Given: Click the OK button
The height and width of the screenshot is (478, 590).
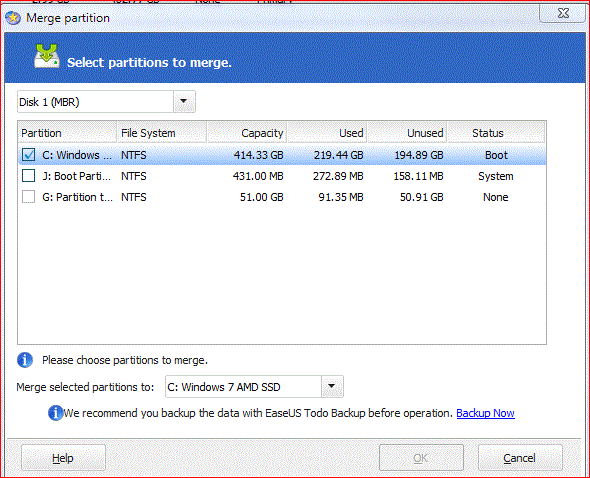Looking at the screenshot, I should pyautogui.click(x=421, y=458).
